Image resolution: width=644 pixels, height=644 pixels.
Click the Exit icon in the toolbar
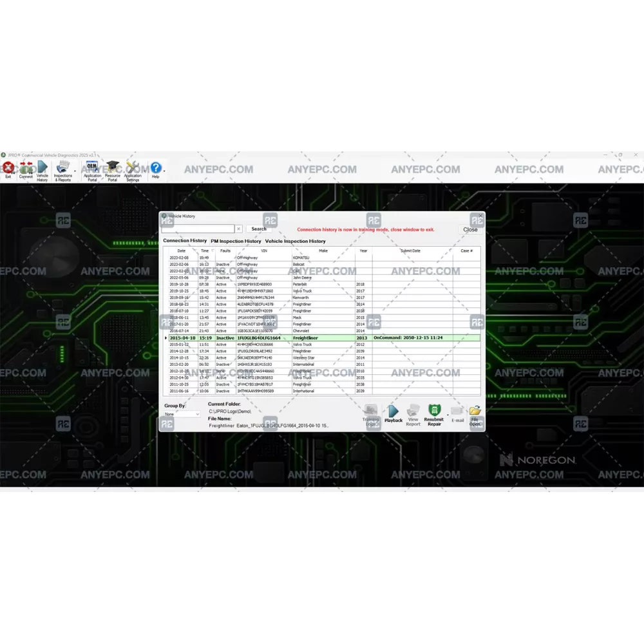8,169
